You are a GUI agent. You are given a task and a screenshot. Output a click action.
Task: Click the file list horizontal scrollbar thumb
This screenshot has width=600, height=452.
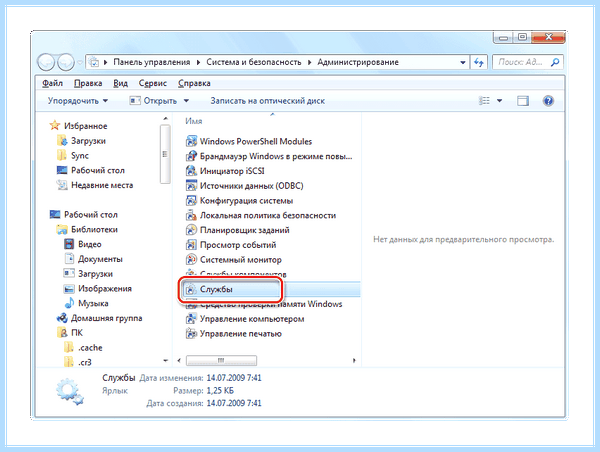click(221, 360)
